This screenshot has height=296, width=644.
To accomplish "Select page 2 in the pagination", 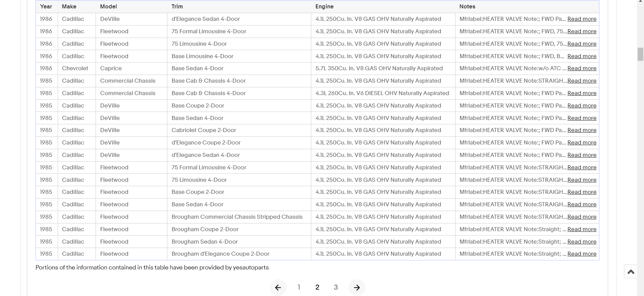I will (317, 287).
